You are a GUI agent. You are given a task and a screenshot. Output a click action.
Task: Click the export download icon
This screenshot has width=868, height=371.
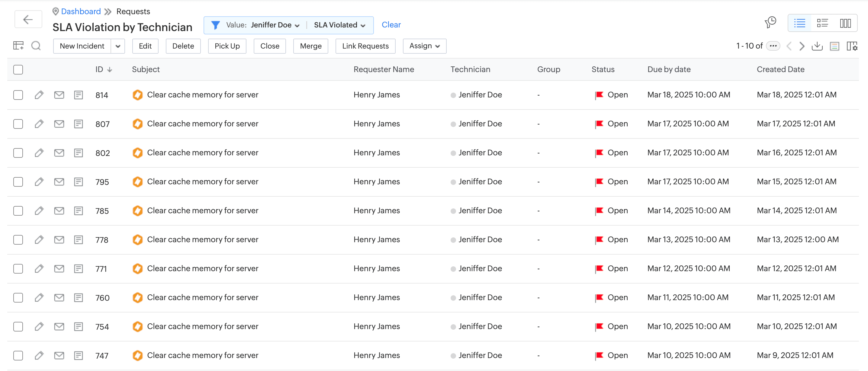817,46
